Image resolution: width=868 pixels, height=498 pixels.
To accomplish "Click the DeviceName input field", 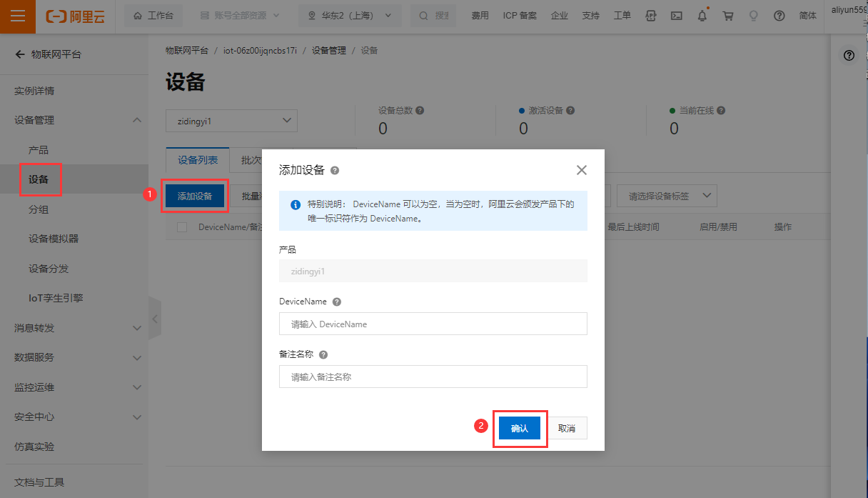I will [433, 324].
